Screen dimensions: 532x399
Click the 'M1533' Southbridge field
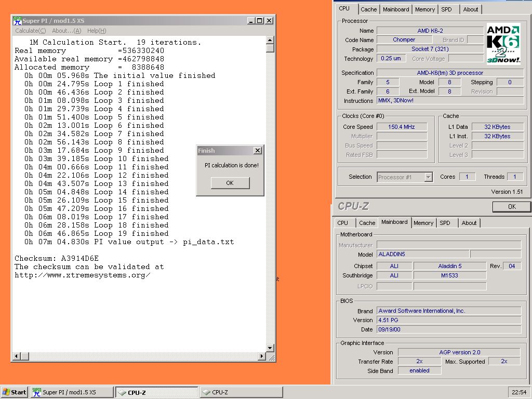[x=450, y=275]
